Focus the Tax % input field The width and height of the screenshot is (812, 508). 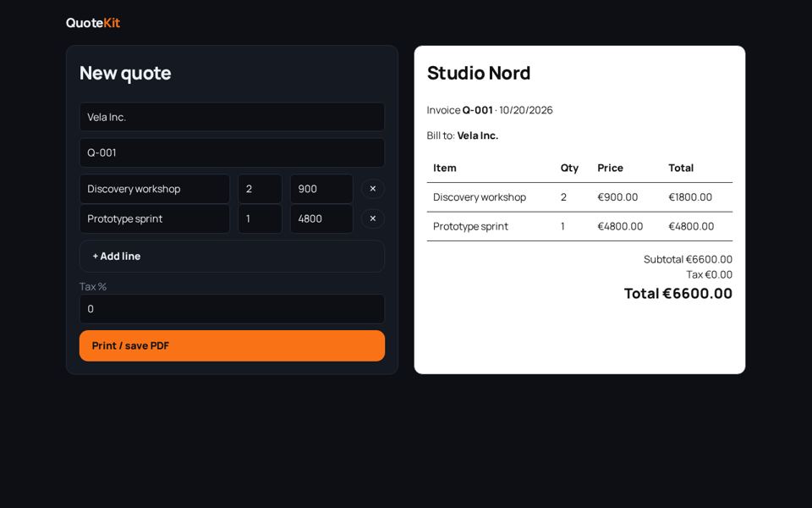tap(232, 309)
